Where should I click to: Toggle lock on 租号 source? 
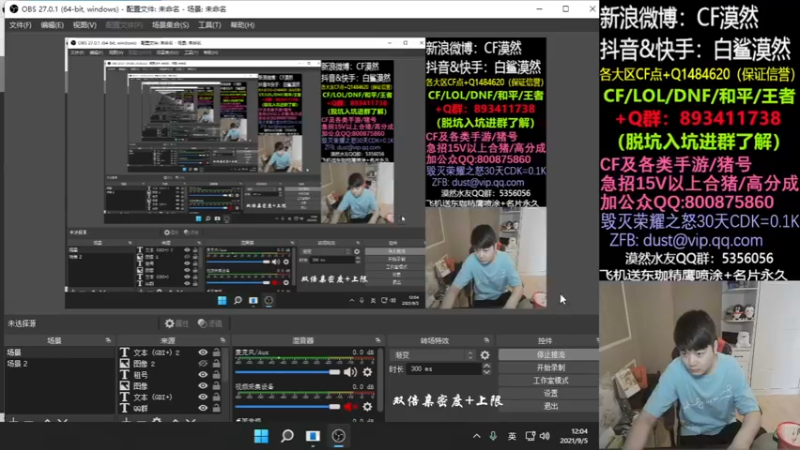pos(216,375)
